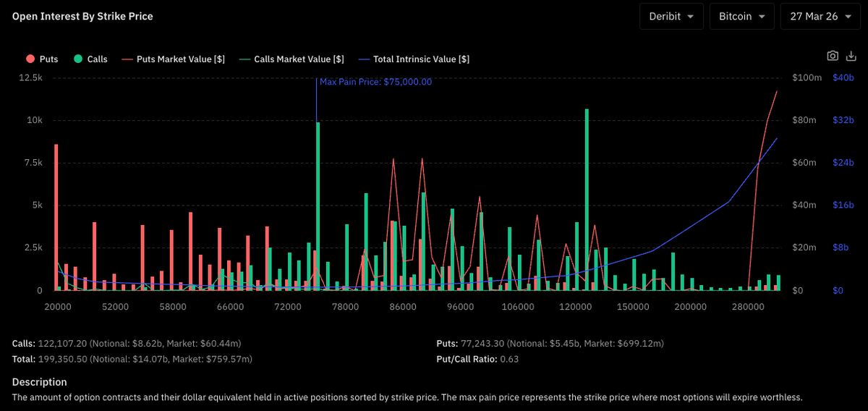Viewport: 868px width, 411px height.
Task: Open the Bitcoin asset dropdown
Action: 741,16
